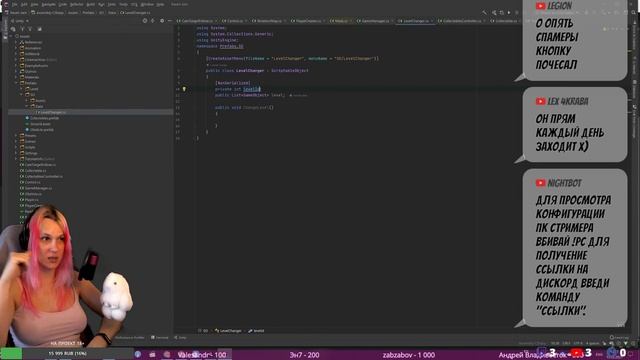Click the second taskbar app icon
The image size is (640, 360).
[152, 354]
